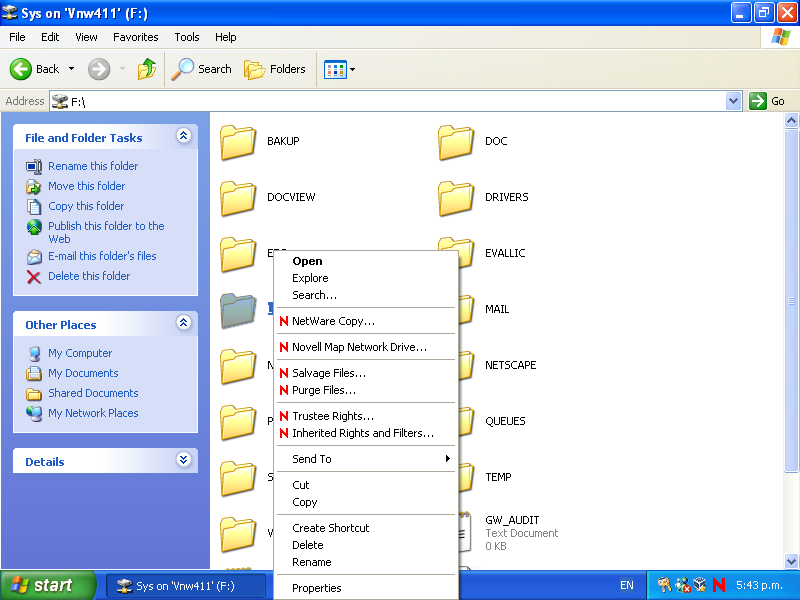Click E-mail this folder's files link
800x600 pixels.
102,256
